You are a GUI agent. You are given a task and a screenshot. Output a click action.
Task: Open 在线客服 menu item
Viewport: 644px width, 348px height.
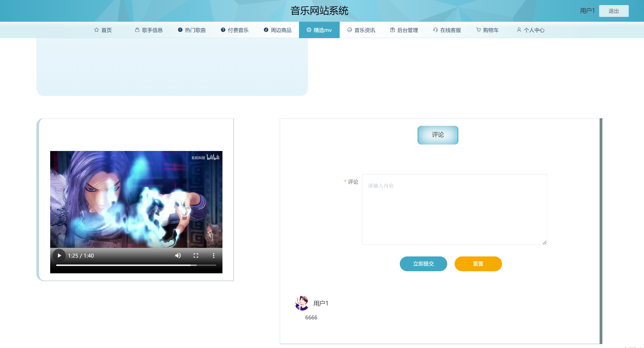click(447, 30)
